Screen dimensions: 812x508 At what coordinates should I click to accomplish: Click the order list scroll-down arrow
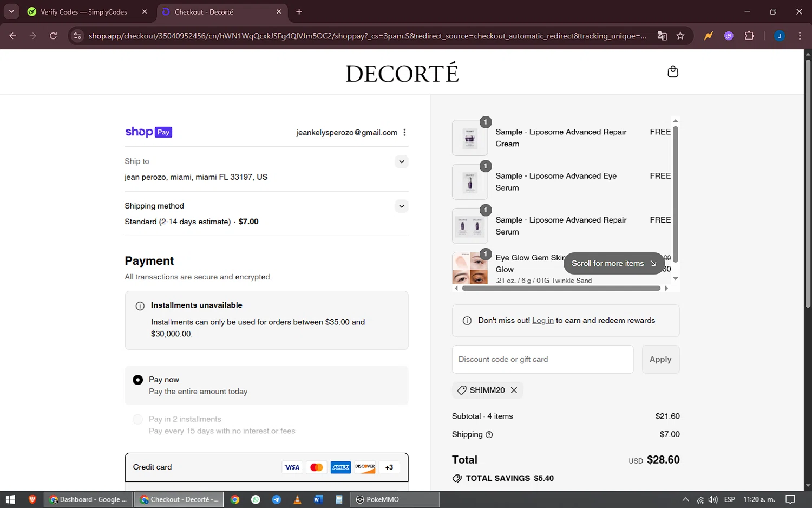675,278
